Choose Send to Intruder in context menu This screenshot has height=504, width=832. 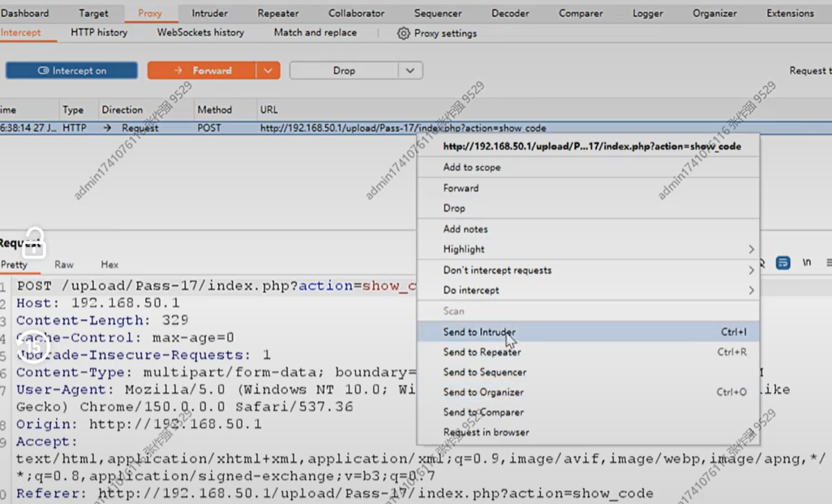(x=588, y=331)
